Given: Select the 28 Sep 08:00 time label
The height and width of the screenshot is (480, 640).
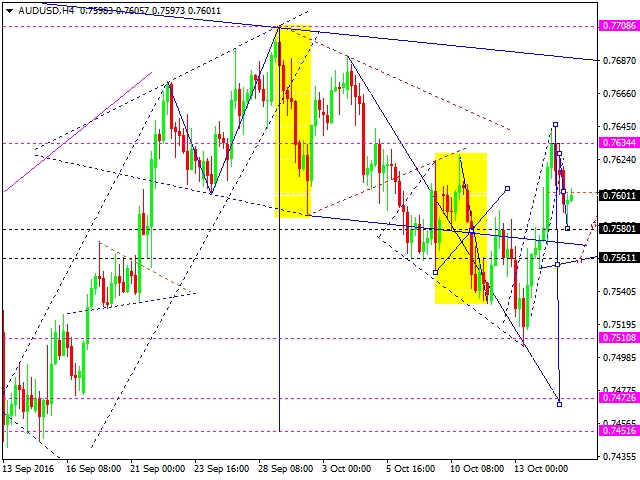Looking at the screenshot, I should click(x=286, y=469).
